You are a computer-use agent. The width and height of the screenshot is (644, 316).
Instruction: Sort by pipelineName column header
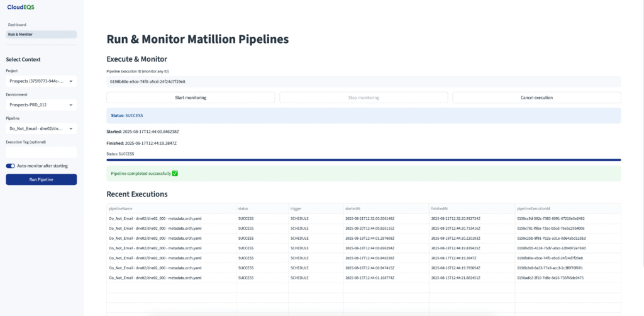(171, 209)
